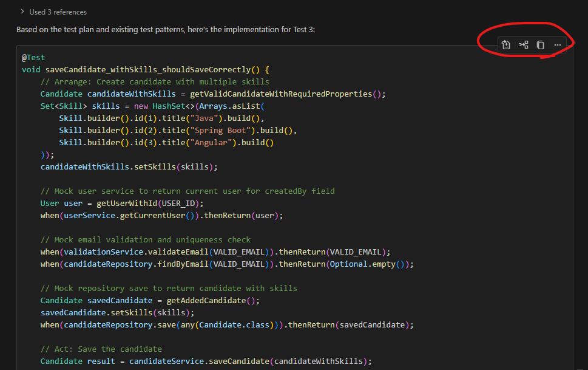Click Optional.empty() in the findByEmail line

tap(367, 264)
